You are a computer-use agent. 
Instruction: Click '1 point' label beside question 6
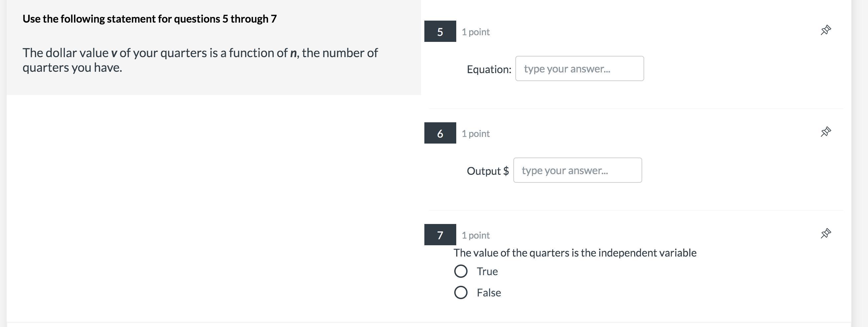point(476,134)
